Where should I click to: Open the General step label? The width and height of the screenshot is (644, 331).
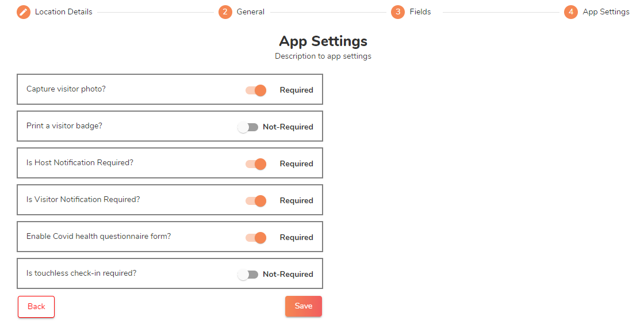(251, 12)
